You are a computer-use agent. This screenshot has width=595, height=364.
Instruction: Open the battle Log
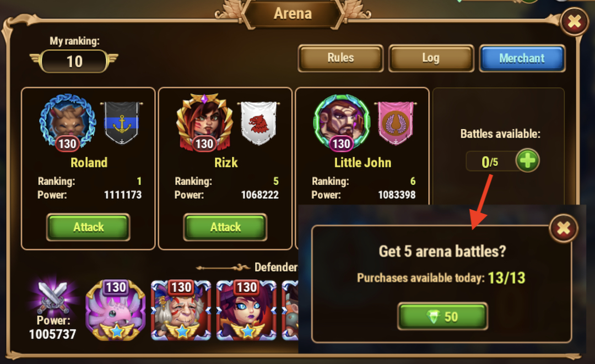[x=431, y=58]
